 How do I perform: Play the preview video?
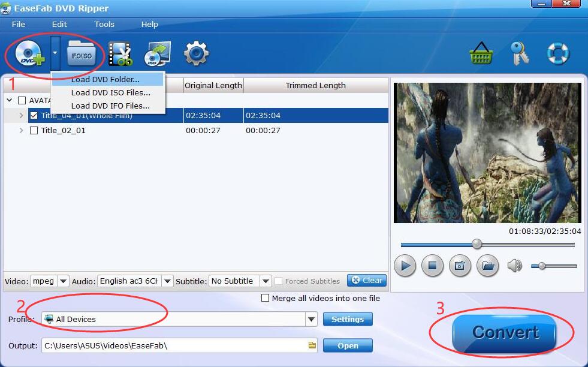coord(405,266)
